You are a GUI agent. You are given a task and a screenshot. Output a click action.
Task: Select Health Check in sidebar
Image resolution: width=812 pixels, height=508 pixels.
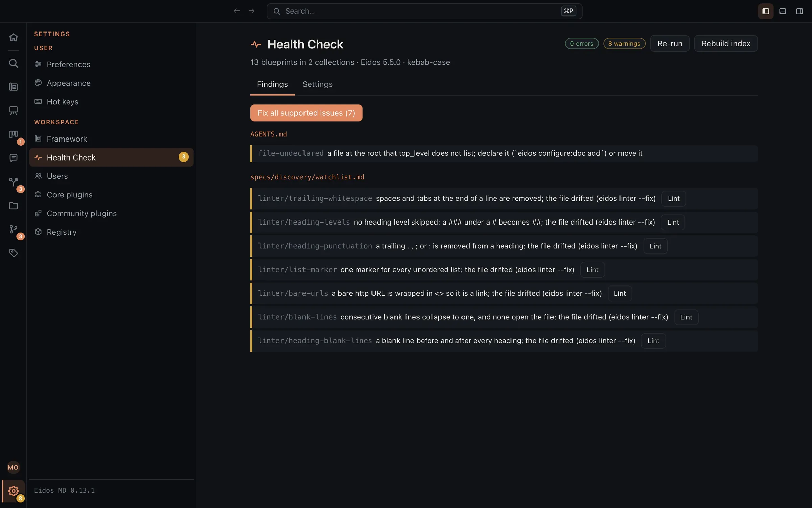[111, 157]
